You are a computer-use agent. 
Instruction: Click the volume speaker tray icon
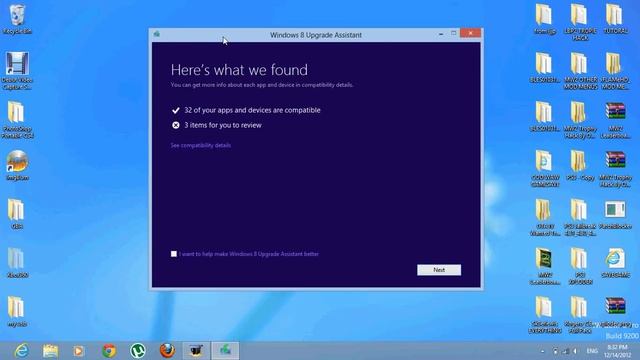tap(575, 351)
